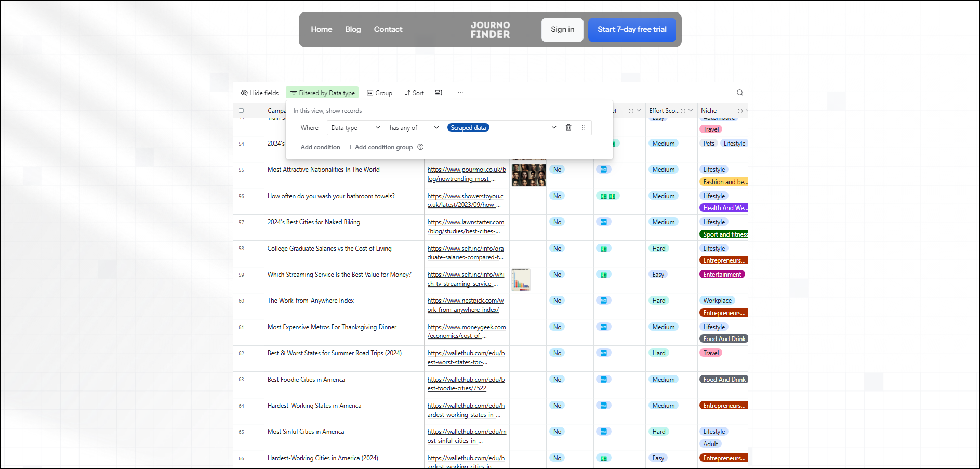
Task: Click the Entertainment niche tag in row 59
Action: (722, 275)
